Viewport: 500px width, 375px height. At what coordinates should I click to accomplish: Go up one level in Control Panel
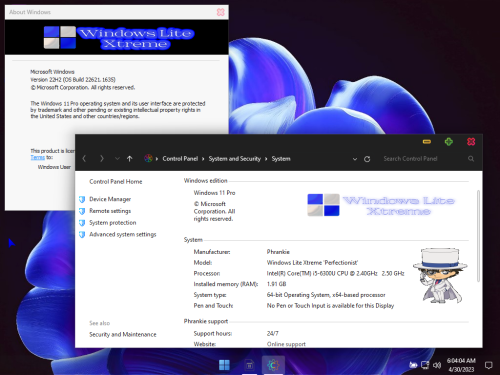click(130, 159)
